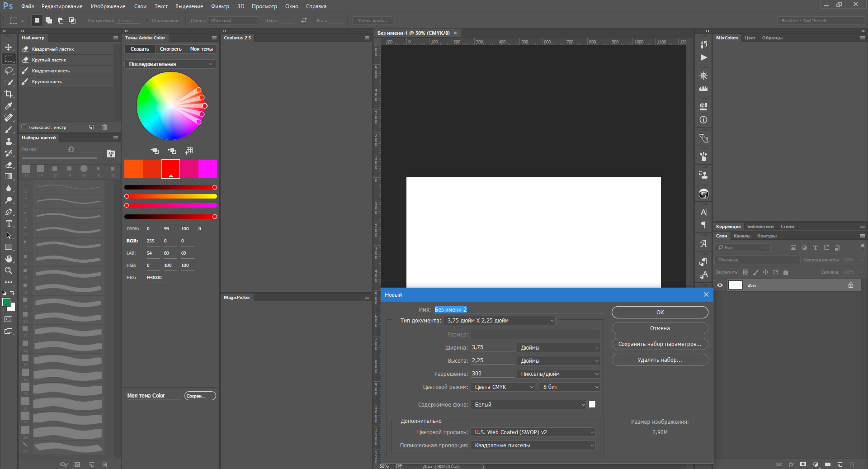Open the Цветовой режим dropdown

tap(503, 387)
